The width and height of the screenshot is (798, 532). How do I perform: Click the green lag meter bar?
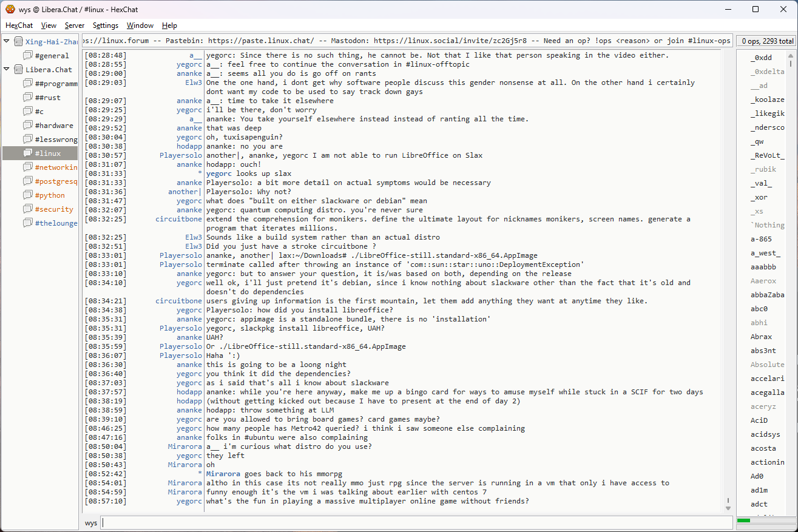(x=743, y=520)
